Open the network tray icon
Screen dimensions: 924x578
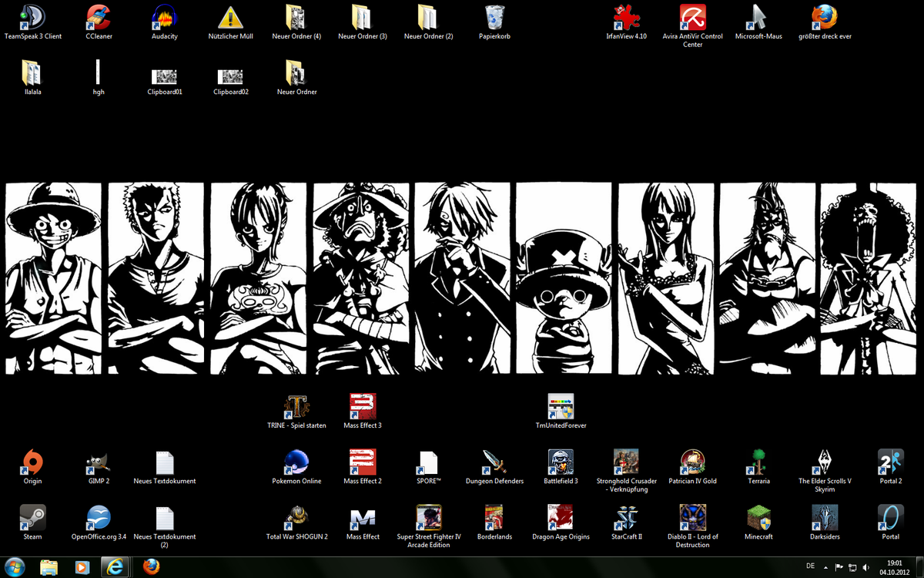point(852,566)
